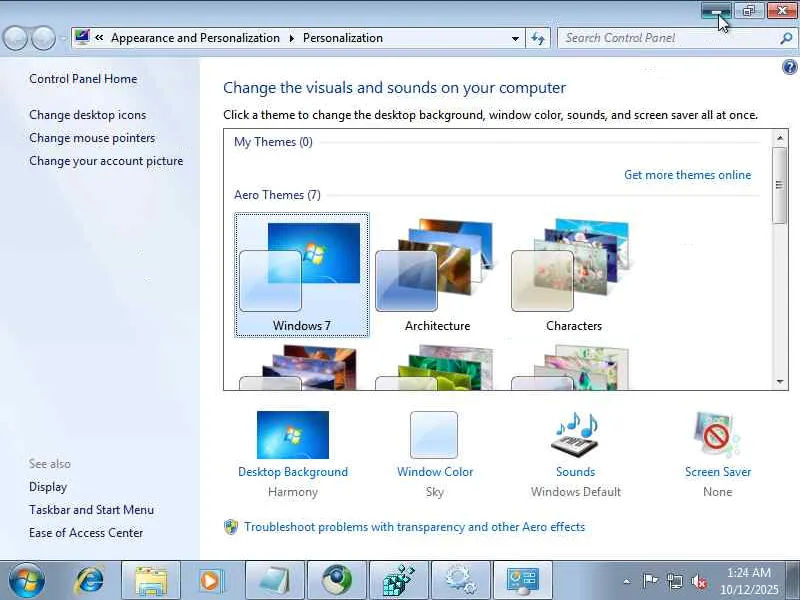The image size is (800, 600).
Task: Click the Window Color text link
Action: click(435, 472)
